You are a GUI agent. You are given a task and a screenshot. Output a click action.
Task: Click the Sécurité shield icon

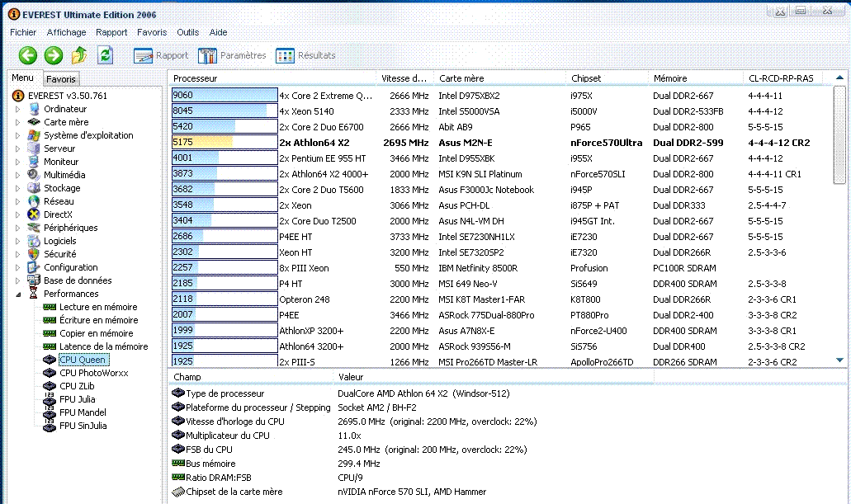click(x=34, y=254)
